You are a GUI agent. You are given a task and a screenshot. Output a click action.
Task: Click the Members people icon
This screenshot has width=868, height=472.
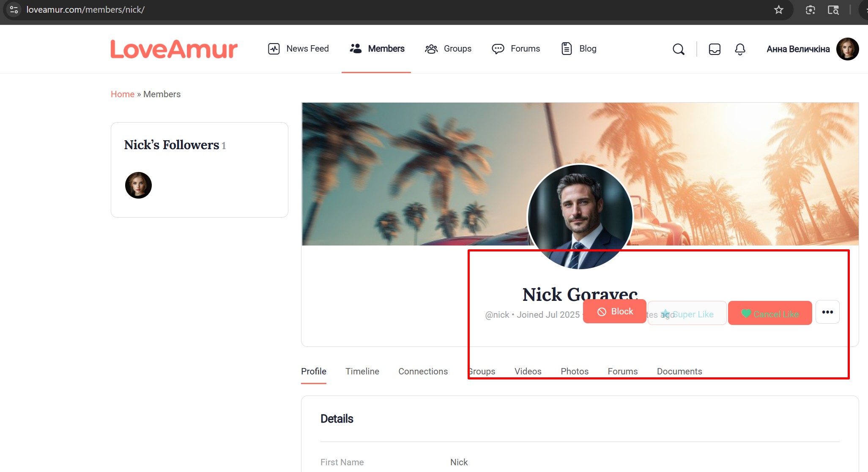click(x=356, y=49)
